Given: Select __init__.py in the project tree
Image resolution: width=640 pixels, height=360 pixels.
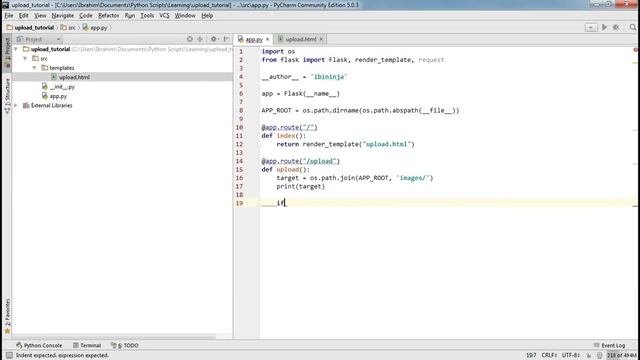Looking at the screenshot, I should (x=62, y=87).
